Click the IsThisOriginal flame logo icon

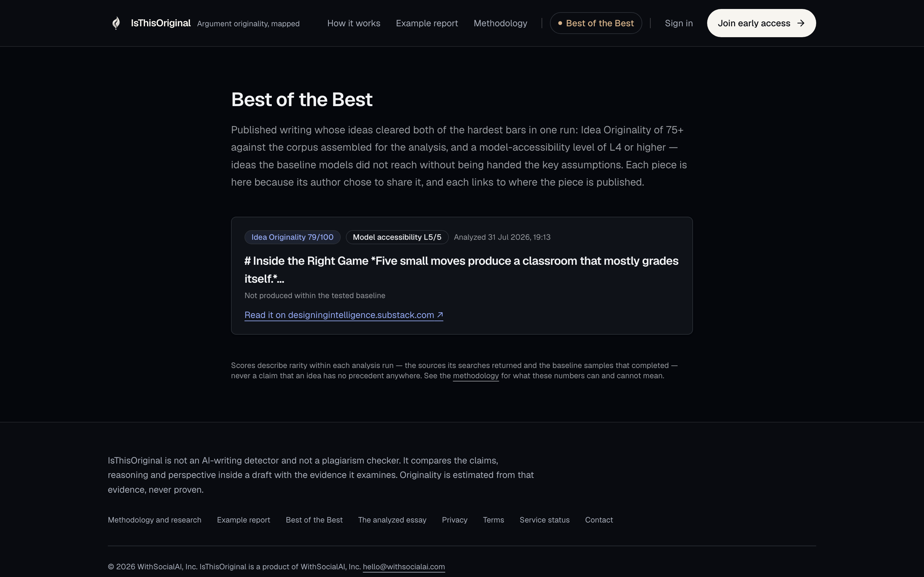tap(116, 23)
